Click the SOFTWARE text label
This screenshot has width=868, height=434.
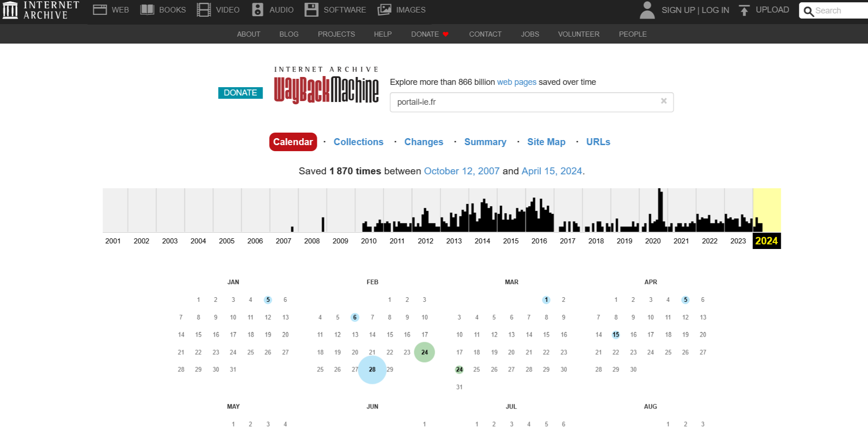coord(345,10)
